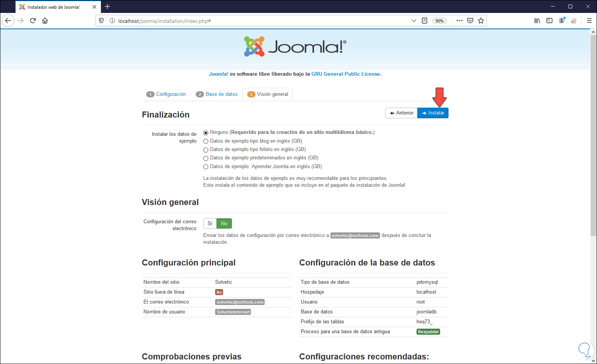
Task: Select folleto sample data in English
Action: coord(206,150)
